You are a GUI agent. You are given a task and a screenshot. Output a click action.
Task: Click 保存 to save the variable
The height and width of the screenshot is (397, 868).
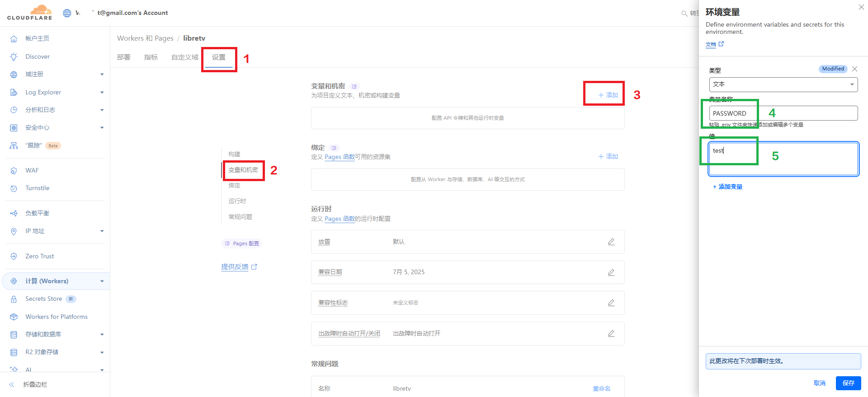(x=848, y=383)
